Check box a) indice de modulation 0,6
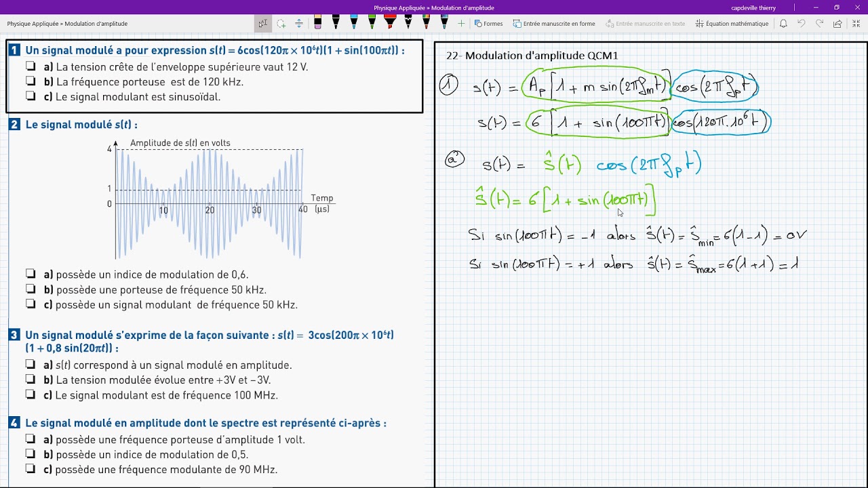The width and height of the screenshot is (868, 488). (31, 274)
